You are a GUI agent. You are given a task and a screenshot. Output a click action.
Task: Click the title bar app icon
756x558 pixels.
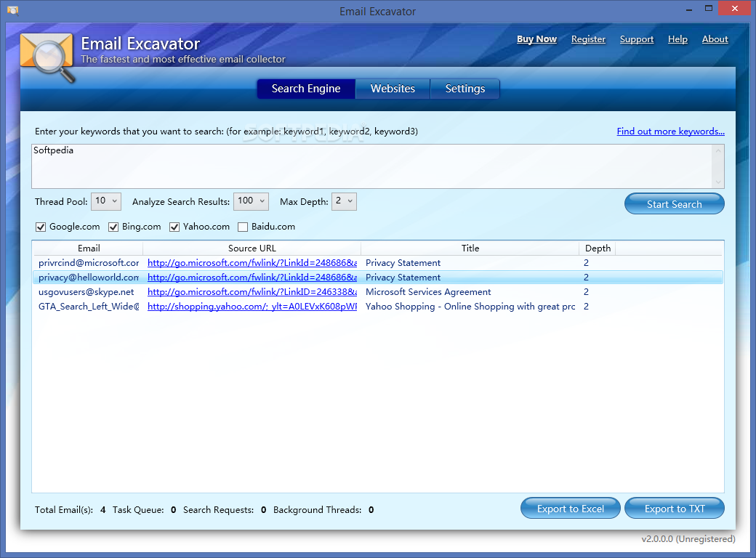[x=12, y=11]
